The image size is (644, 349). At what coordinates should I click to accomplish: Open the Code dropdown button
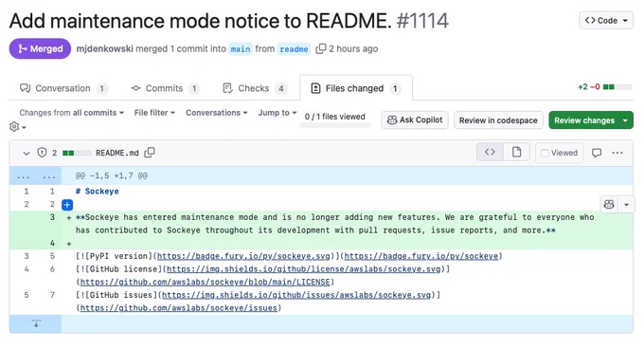coord(606,20)
